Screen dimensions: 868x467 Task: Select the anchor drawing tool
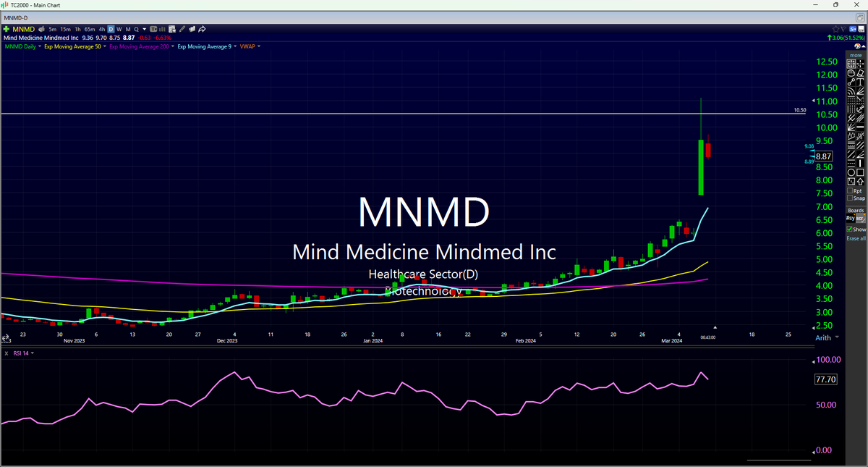tap(860, 109)
